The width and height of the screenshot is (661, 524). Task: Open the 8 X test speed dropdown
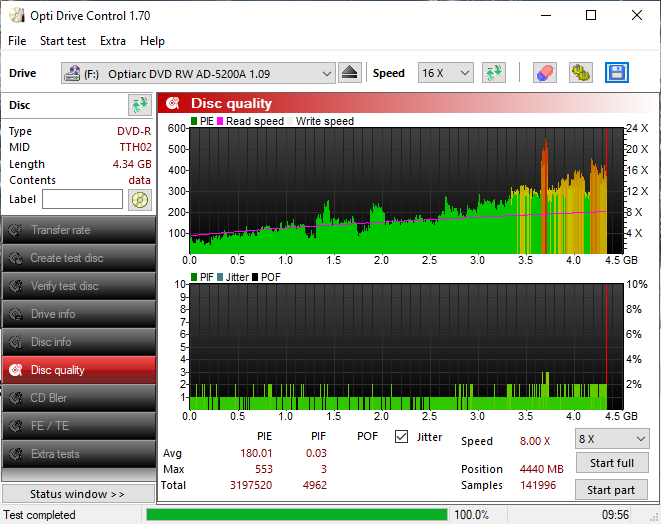(612, 439)
